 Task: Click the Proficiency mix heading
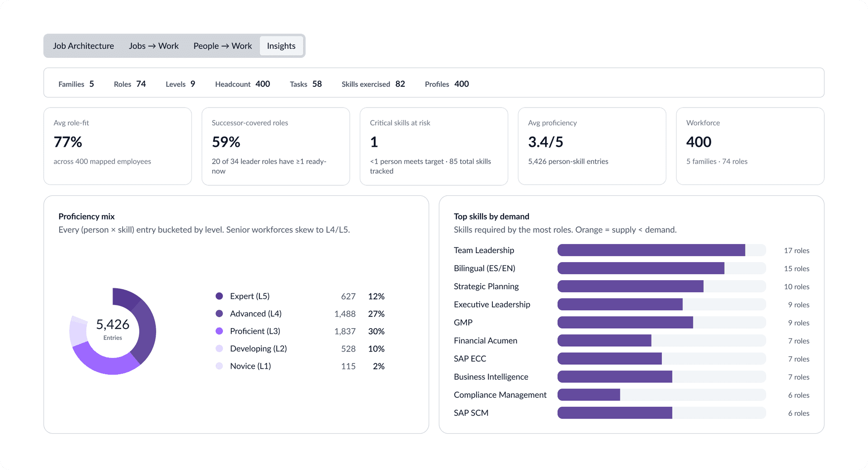point(86,216)
